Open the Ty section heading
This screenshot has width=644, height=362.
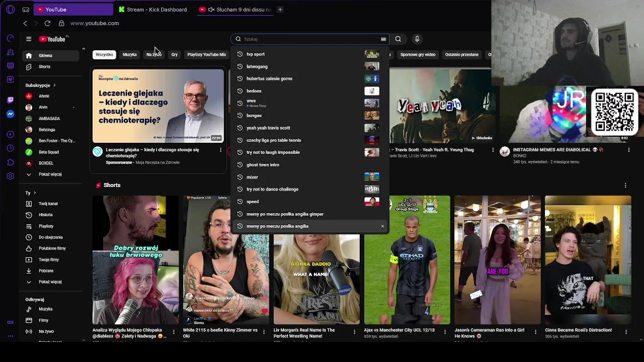(x=31, y=193)
